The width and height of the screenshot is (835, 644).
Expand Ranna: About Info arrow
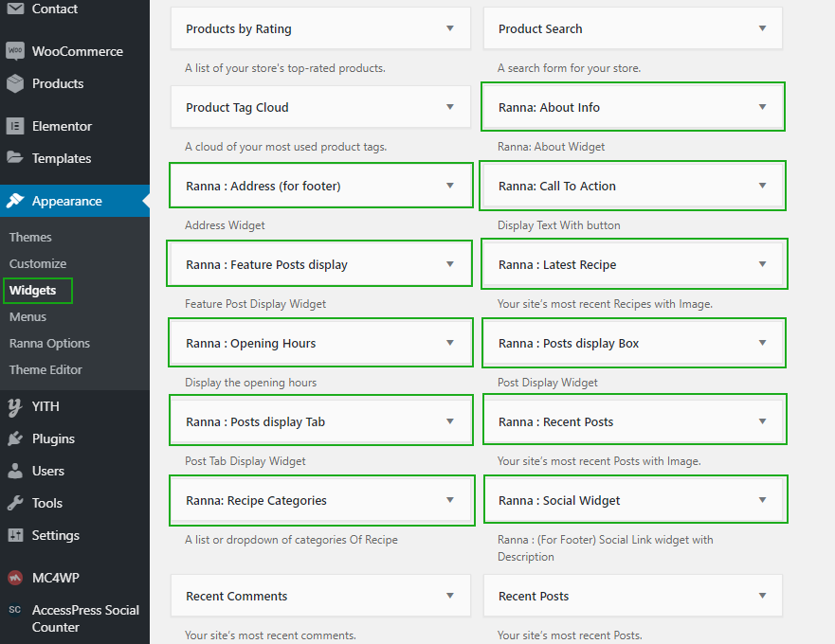763,107
